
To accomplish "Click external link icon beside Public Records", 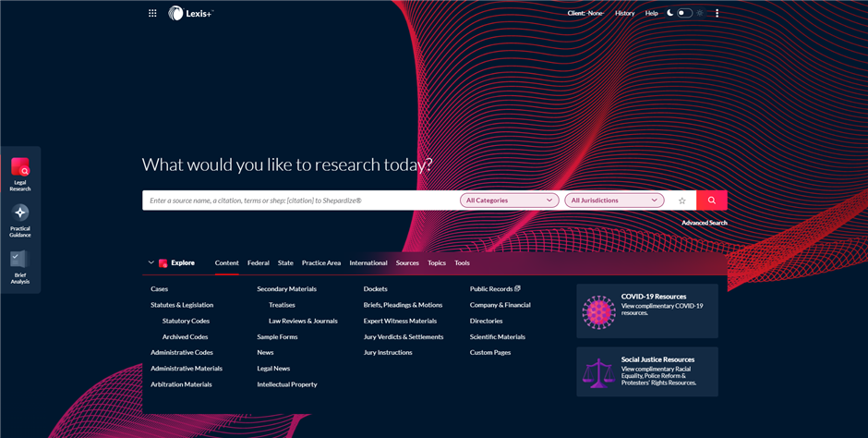I will pos(517,288).
